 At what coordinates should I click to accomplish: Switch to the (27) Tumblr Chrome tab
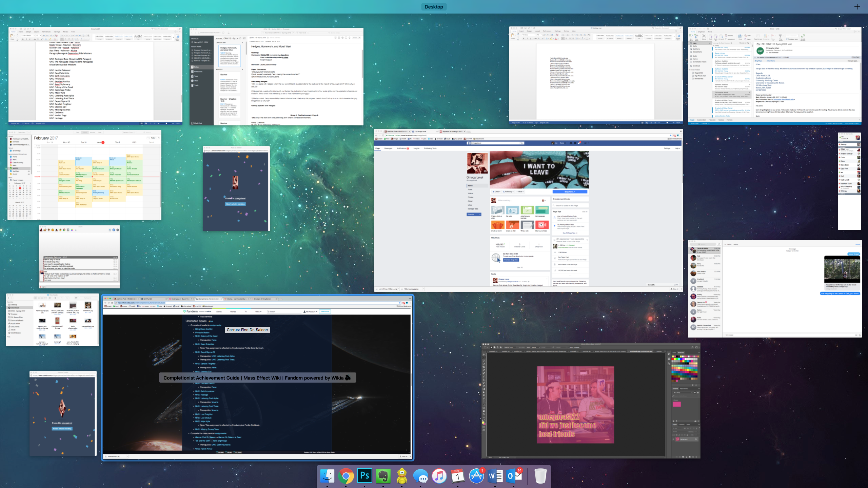(154, 299)
